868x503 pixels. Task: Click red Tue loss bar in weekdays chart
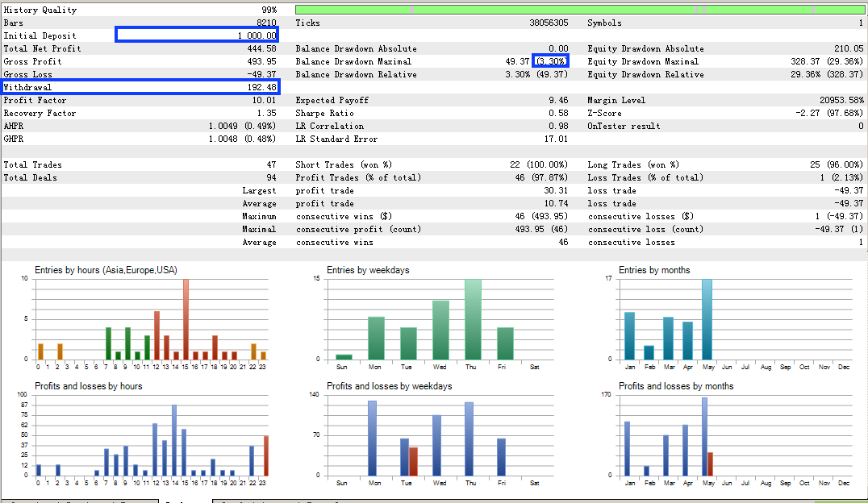coord(414,462)
